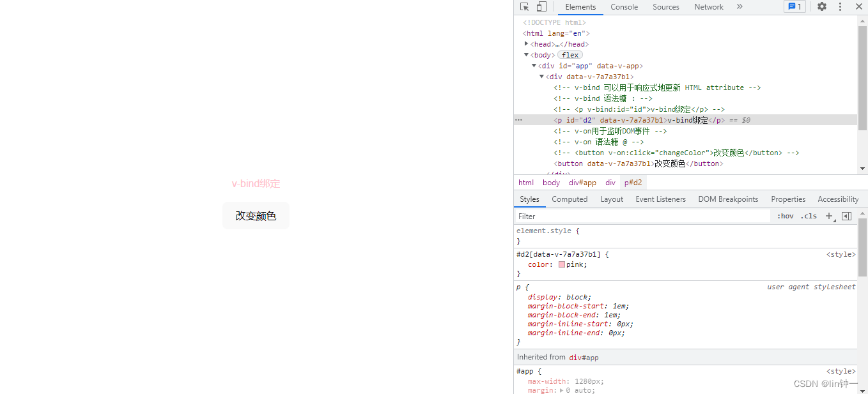This screenshot has width=868, height=394.
Task: Switch to the Console tab
Action: (624, 7)
